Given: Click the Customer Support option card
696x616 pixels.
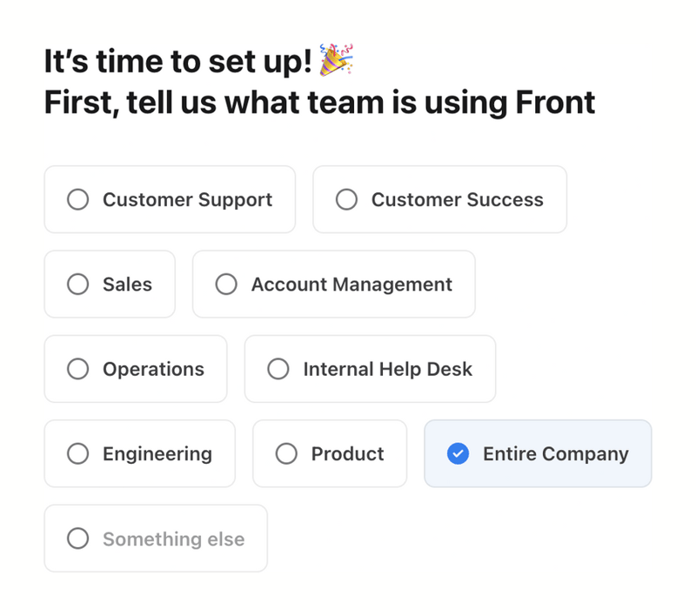Looking at the screenshot, I should pos(170,199).
